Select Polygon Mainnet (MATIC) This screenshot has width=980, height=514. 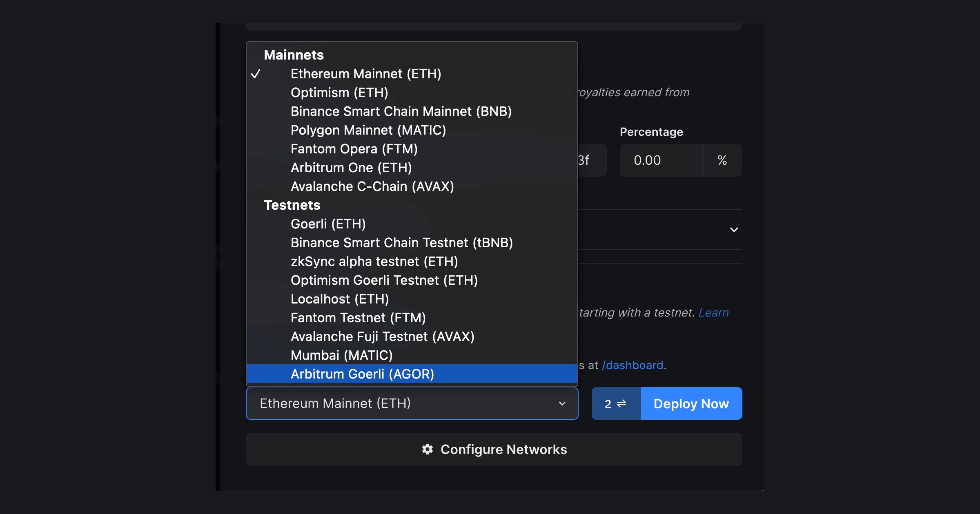pos(368,130)
